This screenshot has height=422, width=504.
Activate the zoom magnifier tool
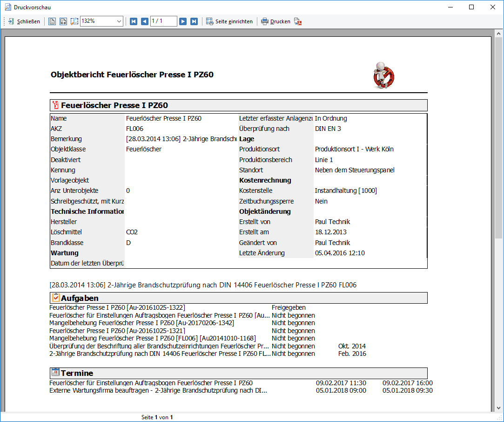[x=74, y=21]
